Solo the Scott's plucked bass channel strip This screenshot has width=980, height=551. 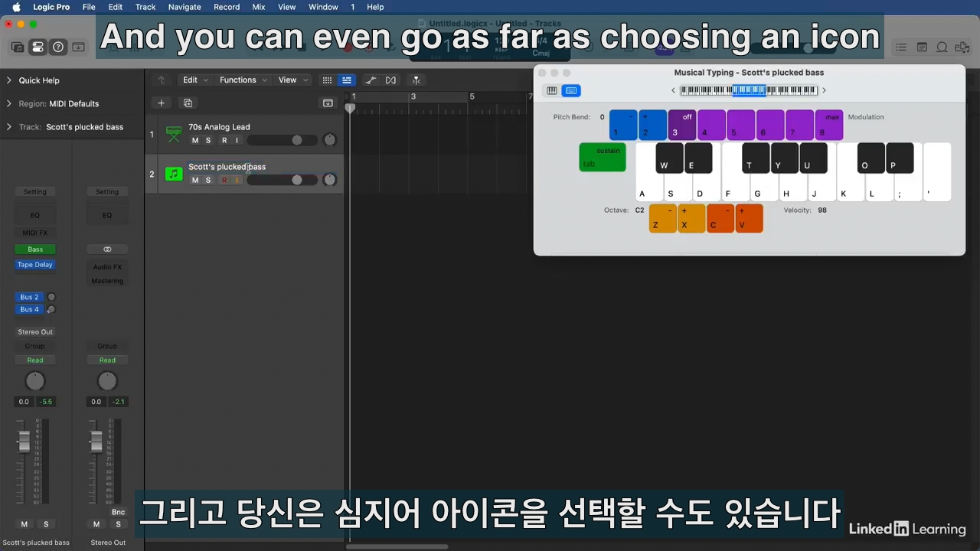(x=46, y=524)
